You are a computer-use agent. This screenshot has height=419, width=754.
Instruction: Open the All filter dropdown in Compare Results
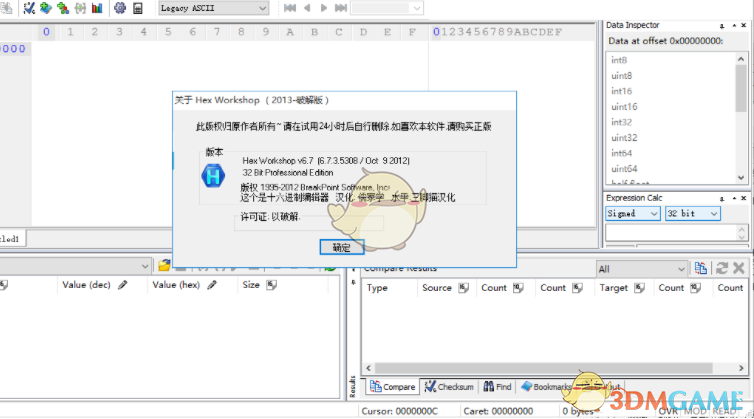[641, 269]
